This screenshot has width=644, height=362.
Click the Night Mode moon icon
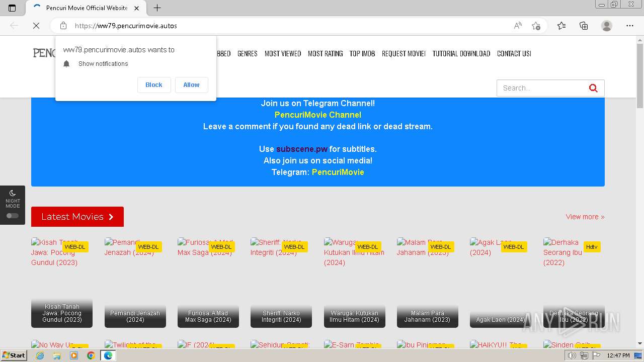pos(13,193)
